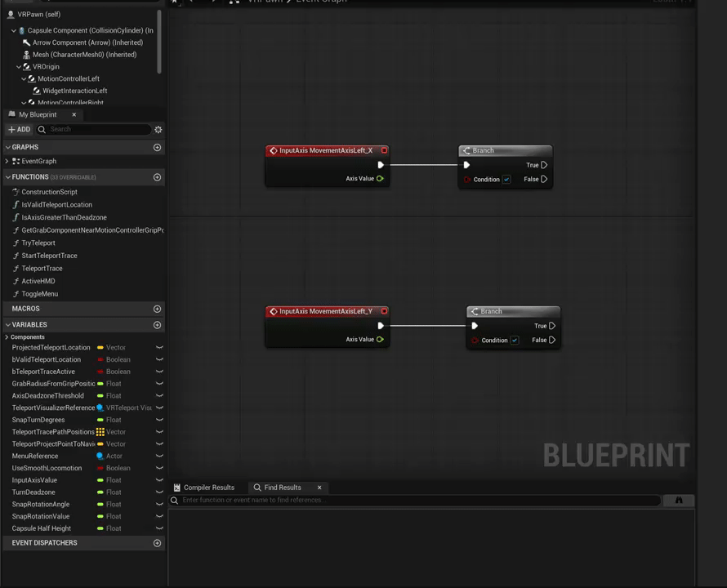The image size is (727, 588).
Task: Click ProjectedTeleportLocation Vector color pill
Action: coord(100,347)
